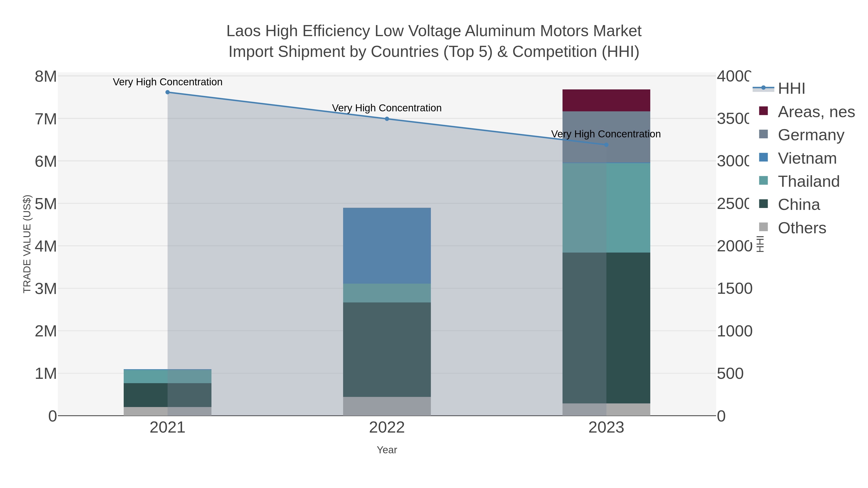Toggle the China legend entry
Screen dimensions: 868x488
789,205
